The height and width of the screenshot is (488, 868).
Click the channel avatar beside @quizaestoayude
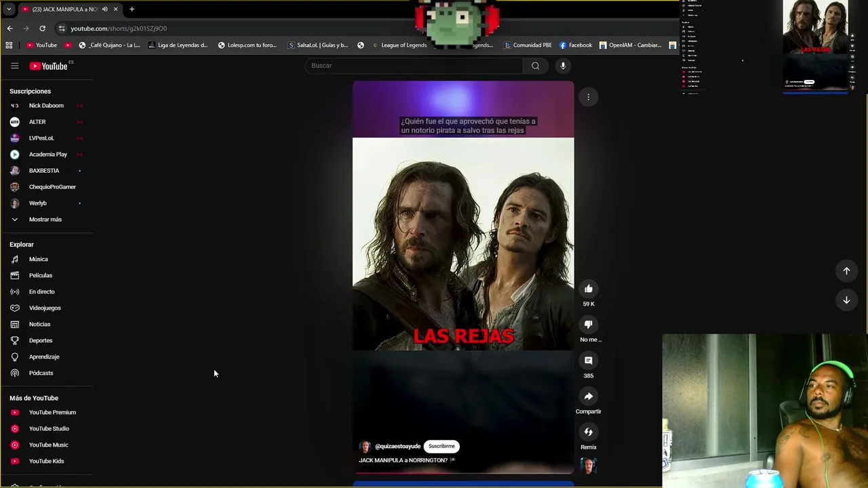tap(366, 447)
